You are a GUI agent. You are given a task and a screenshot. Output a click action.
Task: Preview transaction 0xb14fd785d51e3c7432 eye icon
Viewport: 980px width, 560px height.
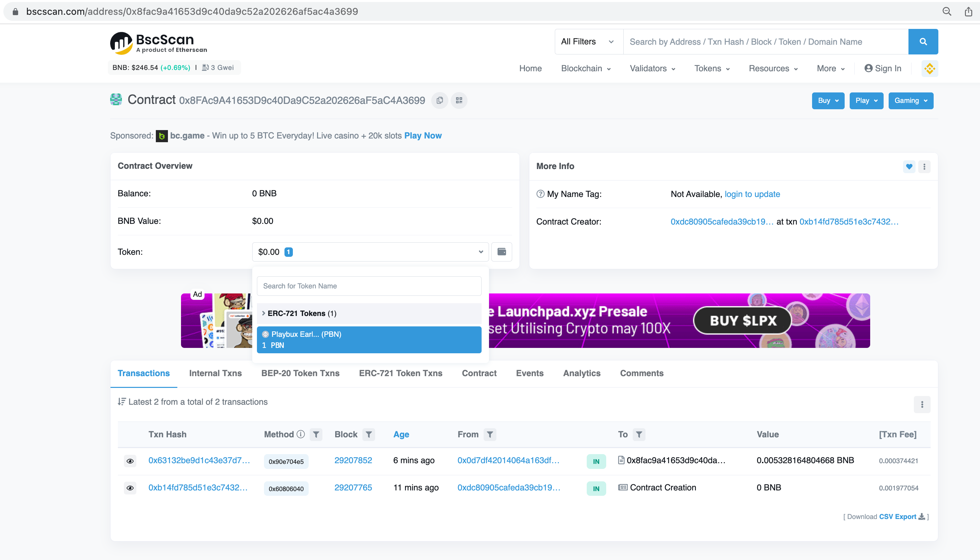pos(130,488)
